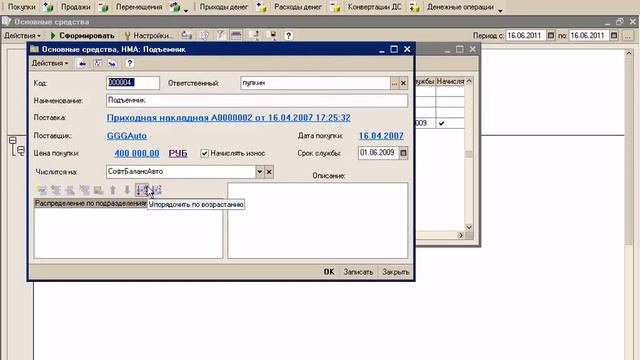Screen dimensions: 640x360
Task: Click scroll up arrow of the main report area
Action: coord(629,53)
